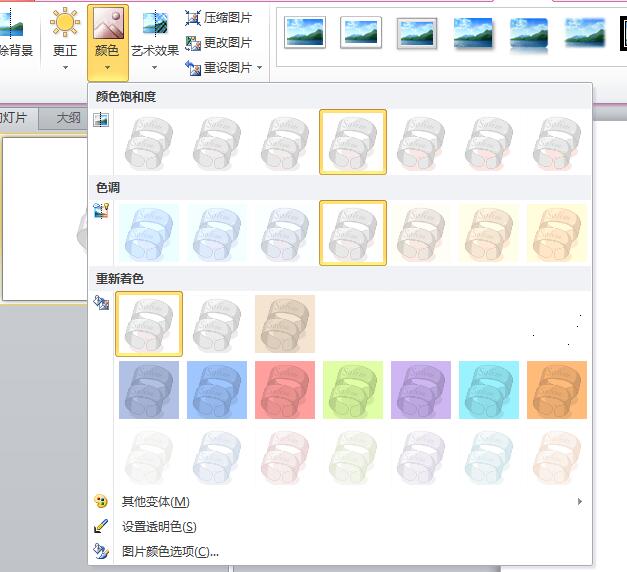Screen dimensions: 627x572
Task: Select warmest orange tone preset
Action: point(557,233)
